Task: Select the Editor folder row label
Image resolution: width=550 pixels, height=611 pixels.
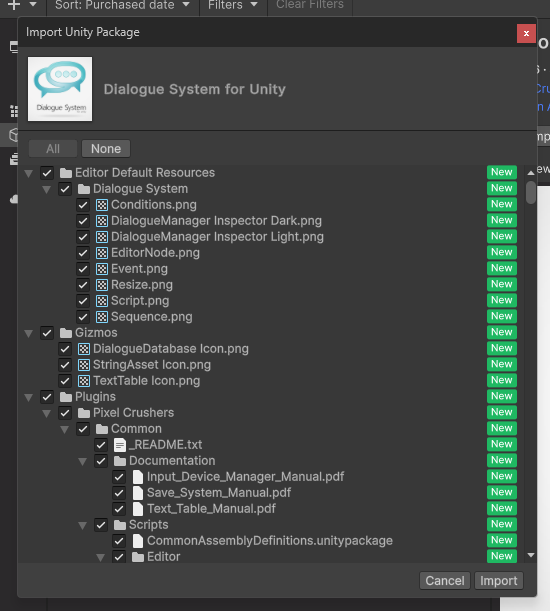Action: click(x=164, y=556)
